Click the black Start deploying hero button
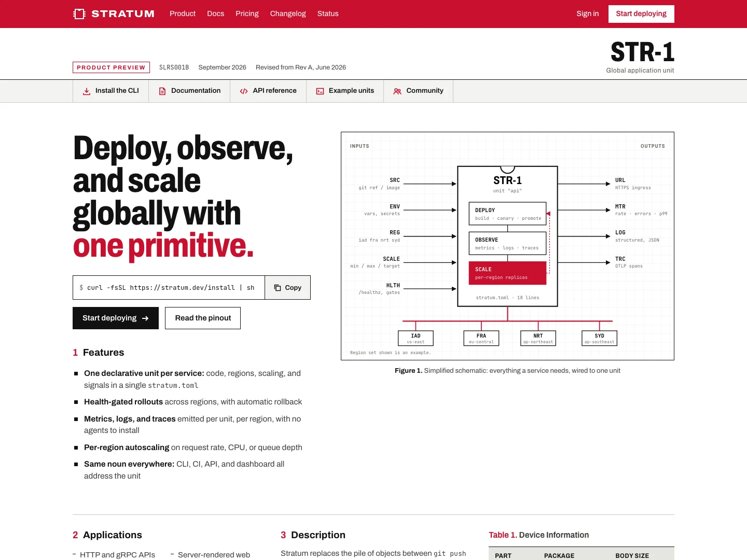 (116, 318)
